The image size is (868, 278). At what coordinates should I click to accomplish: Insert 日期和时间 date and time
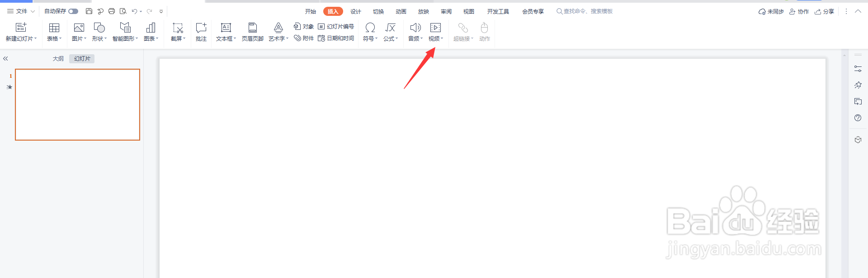(336, 38)
